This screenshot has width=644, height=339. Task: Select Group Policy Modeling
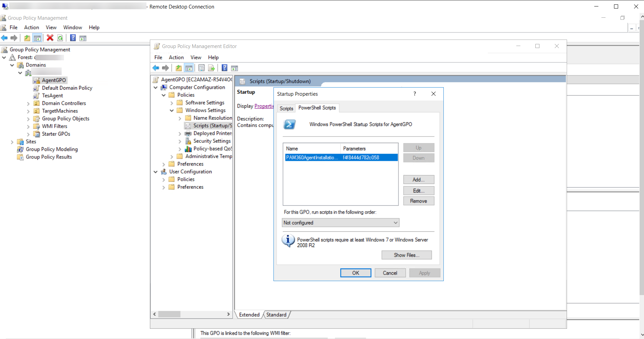pos(52,149)
